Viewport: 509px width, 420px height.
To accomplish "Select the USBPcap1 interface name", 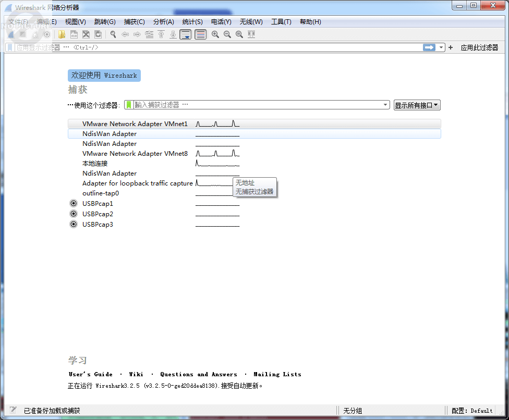I will click(x=98, y=203).
